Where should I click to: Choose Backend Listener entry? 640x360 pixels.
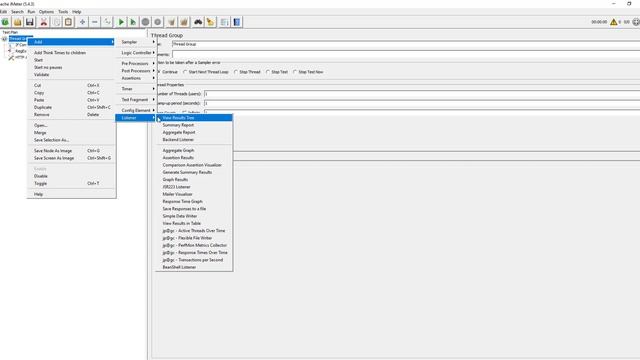pos(194,140)
